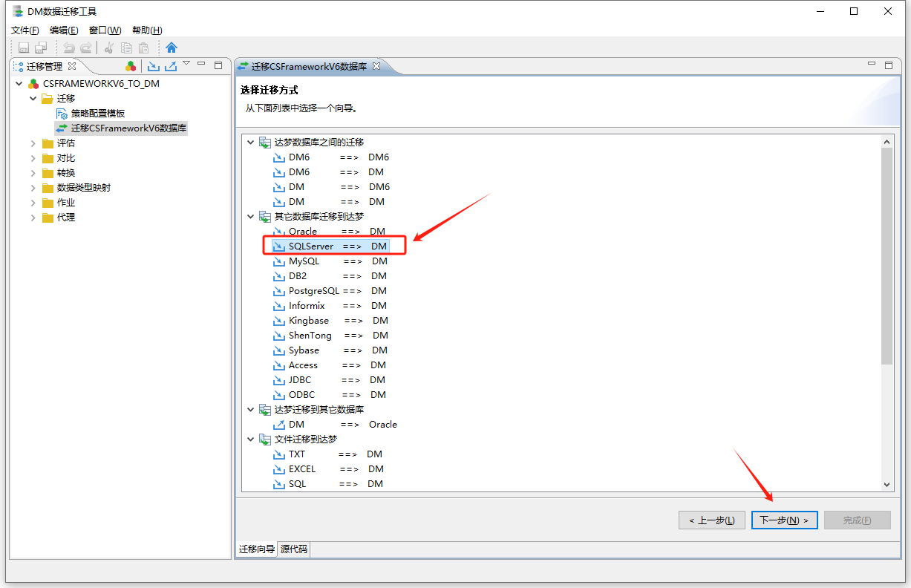This screenshot has height=588, width=911.
Task: Click the Save toolbar icon
Action: 24,48
